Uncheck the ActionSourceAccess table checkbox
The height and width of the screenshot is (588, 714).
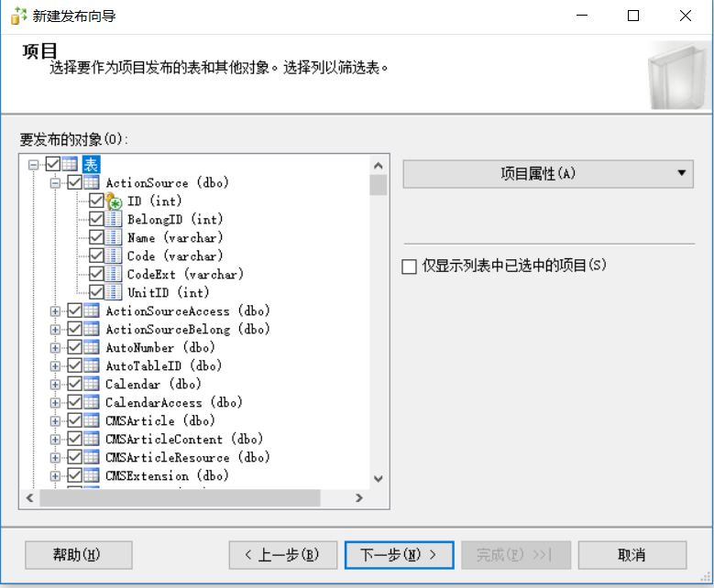click(75, 311)
